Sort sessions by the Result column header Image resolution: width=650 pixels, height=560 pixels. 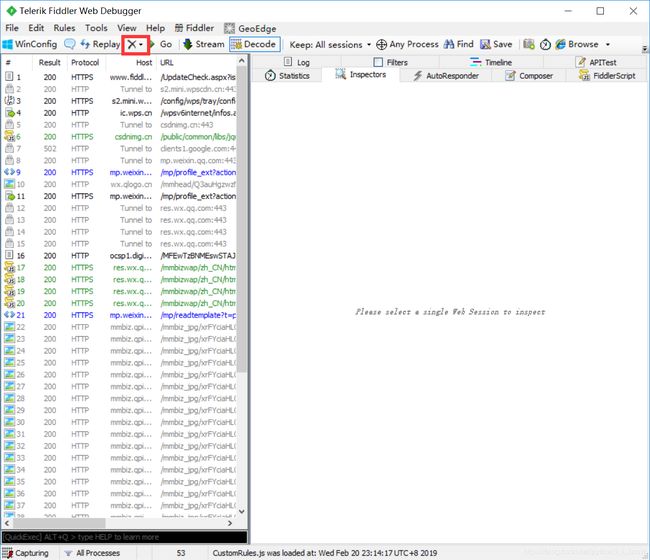point(49,63)
